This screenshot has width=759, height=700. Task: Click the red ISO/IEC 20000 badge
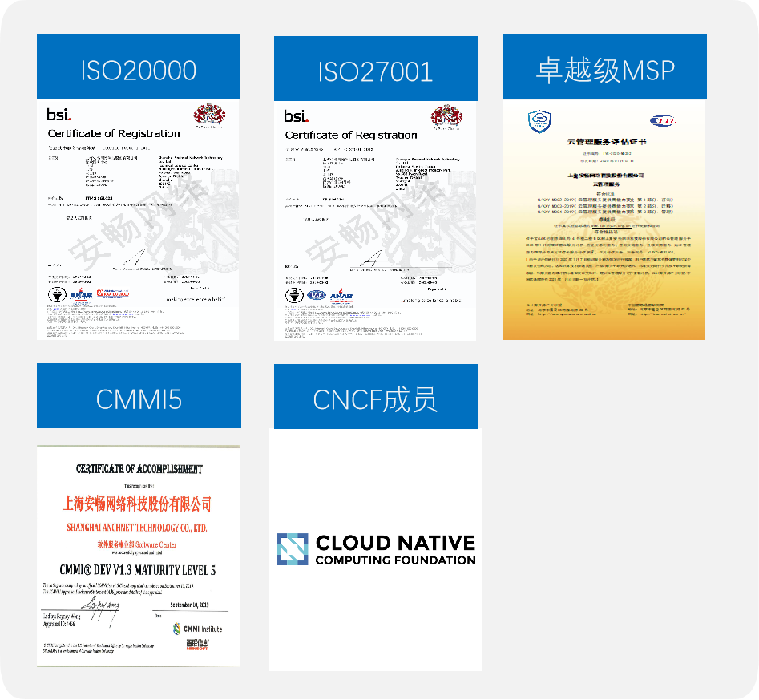click(113, 293)
